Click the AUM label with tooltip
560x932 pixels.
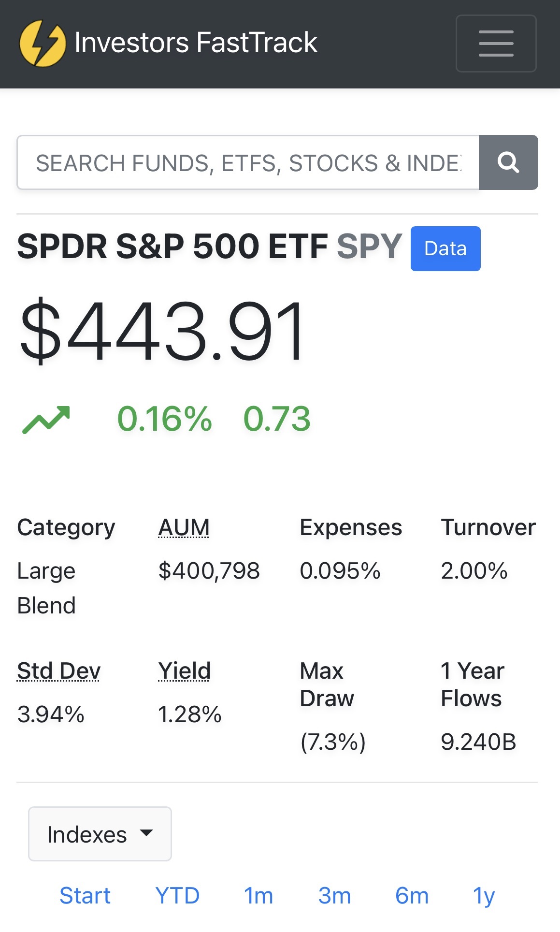coord(184,527)
